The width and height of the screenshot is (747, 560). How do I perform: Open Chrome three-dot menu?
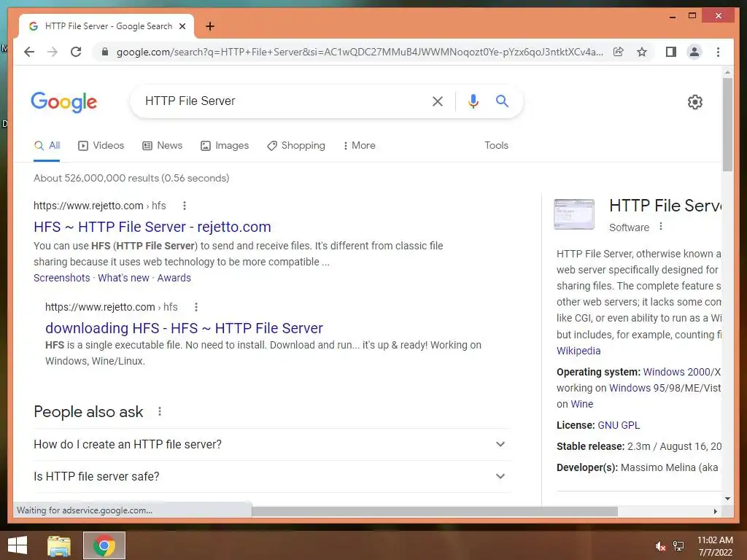pos(718,52)
